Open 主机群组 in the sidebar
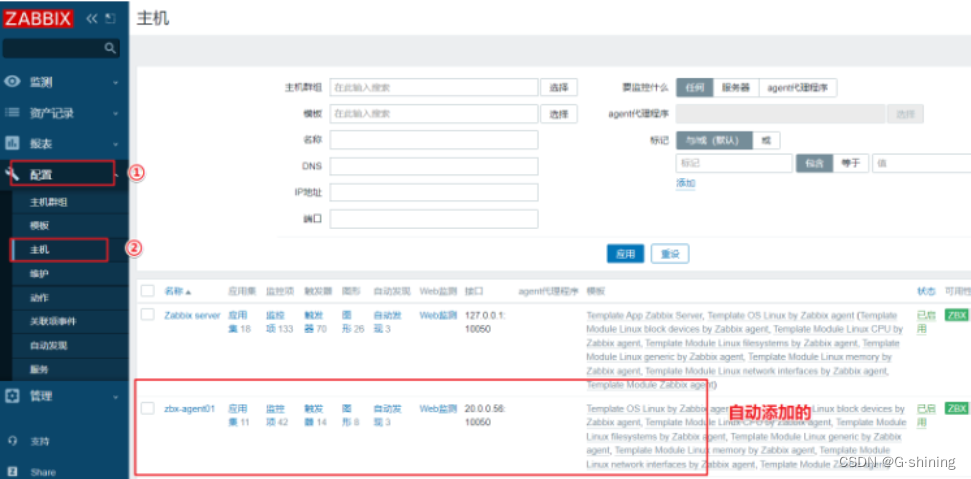The width and height of the screenshot is (971, 479). click(49, 202)
